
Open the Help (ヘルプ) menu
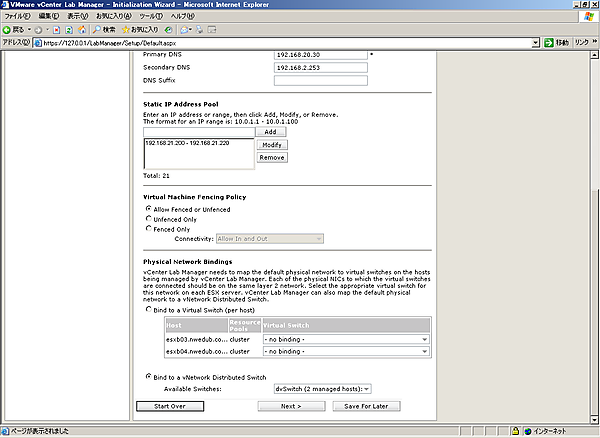(182, 17)
